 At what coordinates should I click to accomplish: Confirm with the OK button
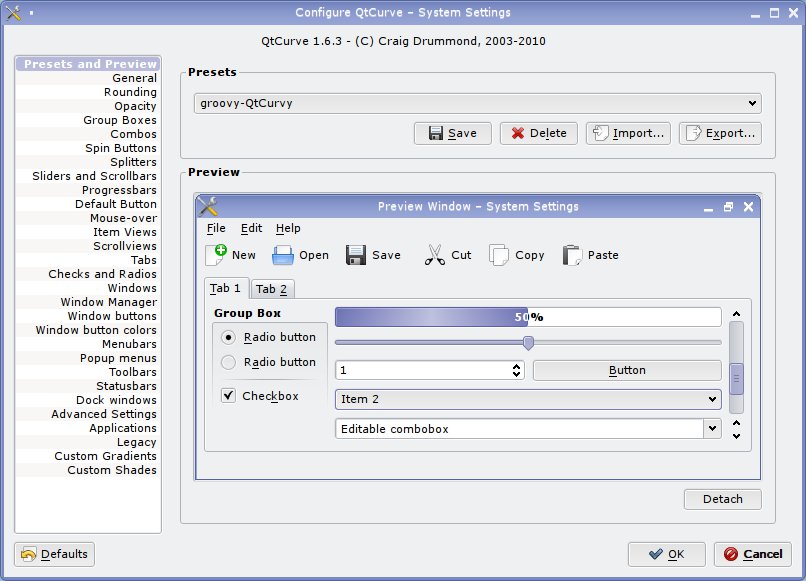667,554
